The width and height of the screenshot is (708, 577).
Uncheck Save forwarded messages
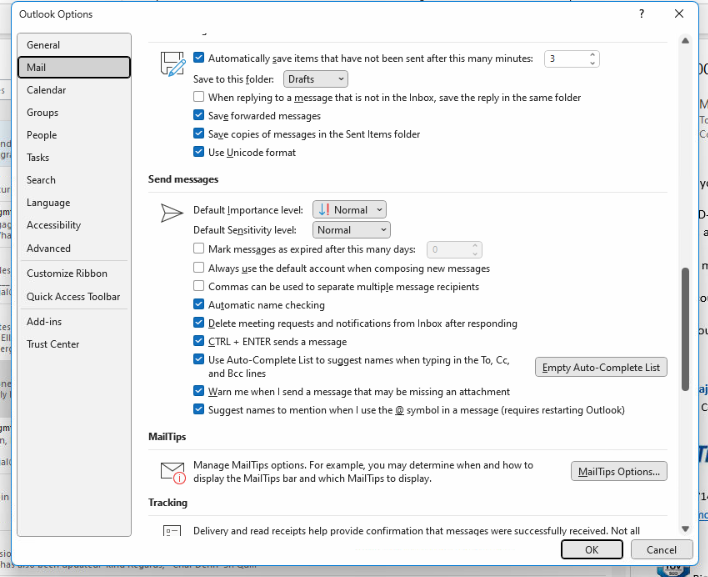click(199, 115)
